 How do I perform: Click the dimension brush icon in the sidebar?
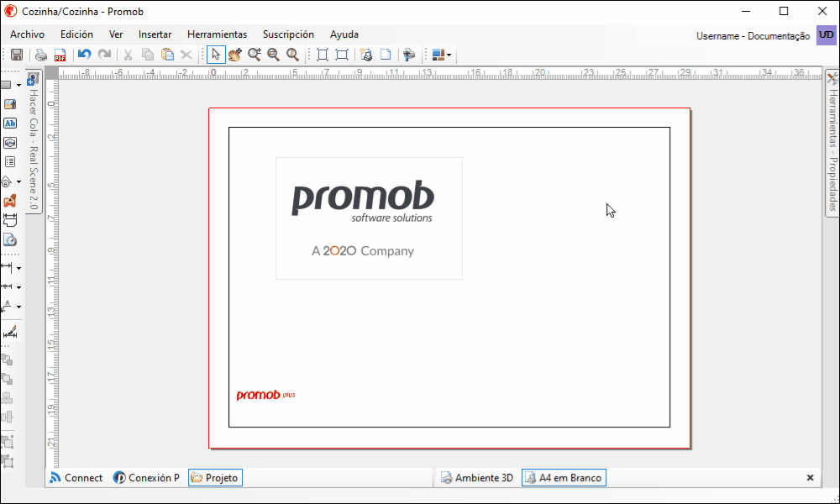(9, 332)
